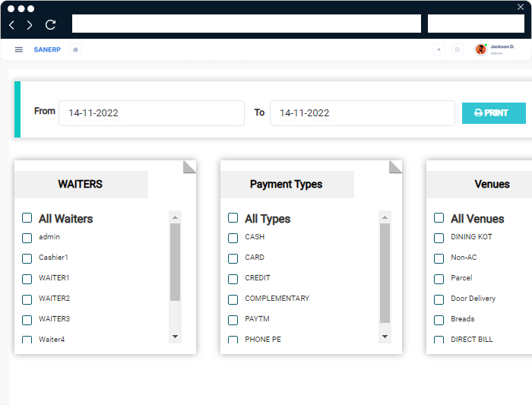The height and width of the screenshot is (405, 532).
Task: Click the home icon in header
Action: click(x=75, y=49)
